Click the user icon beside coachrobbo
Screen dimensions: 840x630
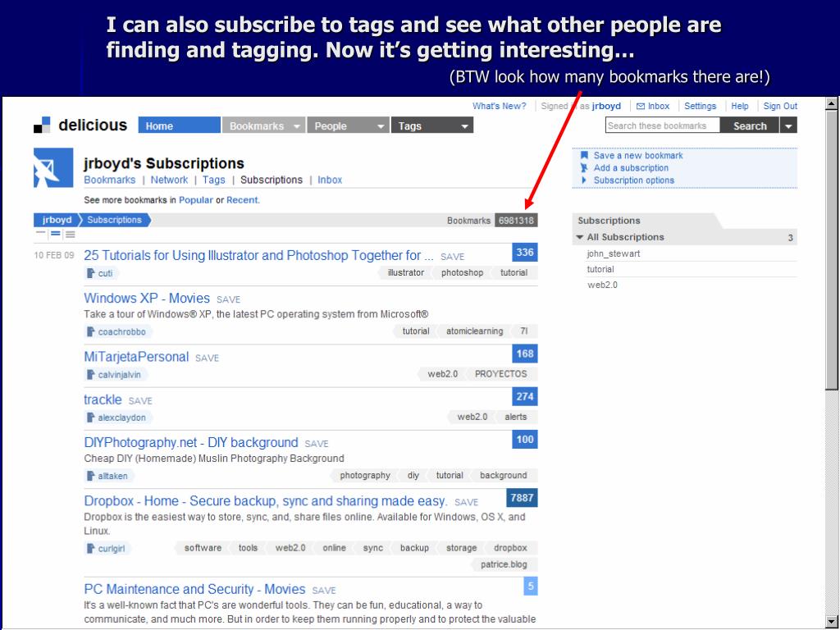90,331
